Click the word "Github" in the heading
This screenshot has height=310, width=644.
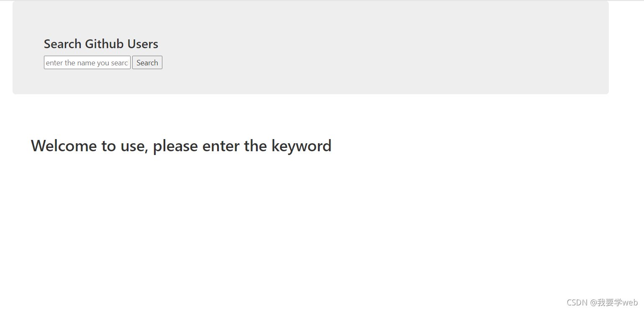[105, 44]
